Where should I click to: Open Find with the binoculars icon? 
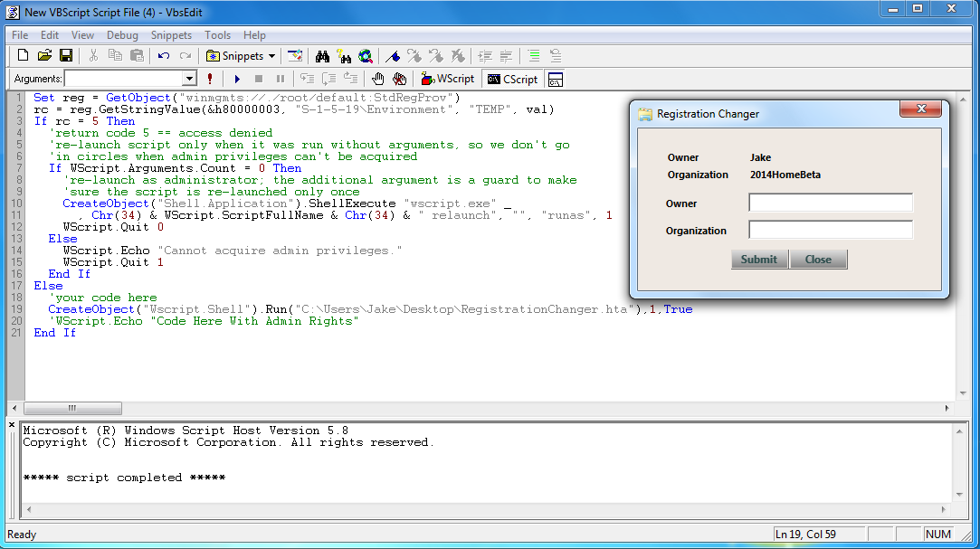[x=322, y=56]
